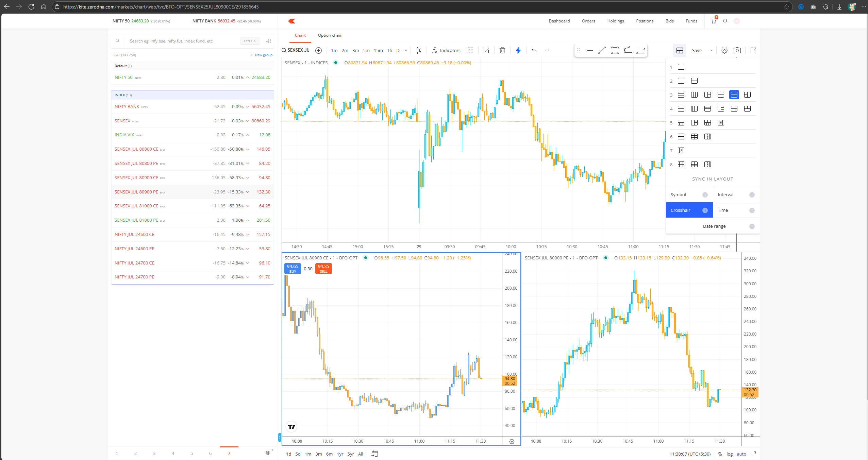Select the trend line drawing tool

pos(602,50)
